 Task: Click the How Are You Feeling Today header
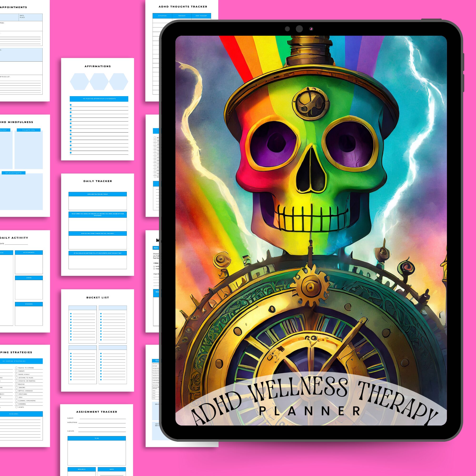[98, 194]
